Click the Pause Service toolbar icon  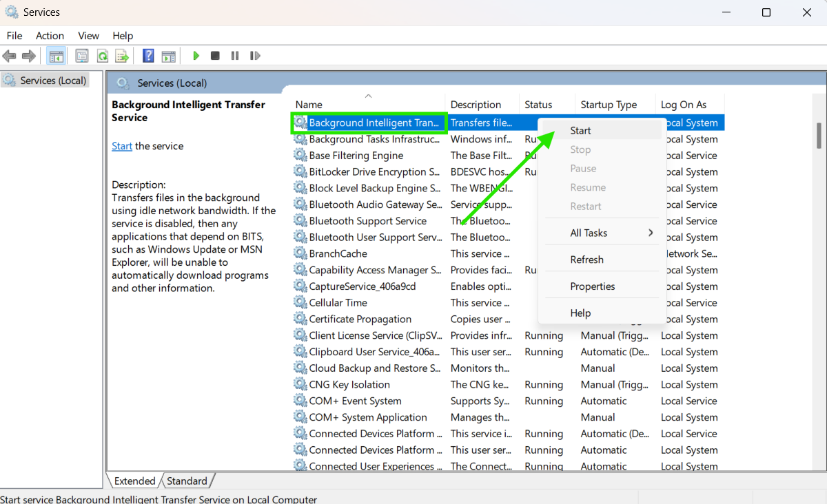tap(235, 56)
